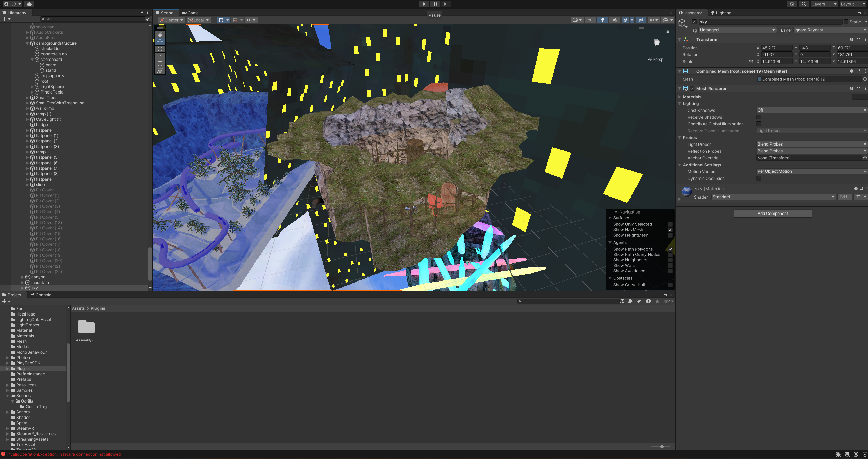Select the Hand view tool
The width and height of the screenshot is (868, 459).
(x=160, y=35)
